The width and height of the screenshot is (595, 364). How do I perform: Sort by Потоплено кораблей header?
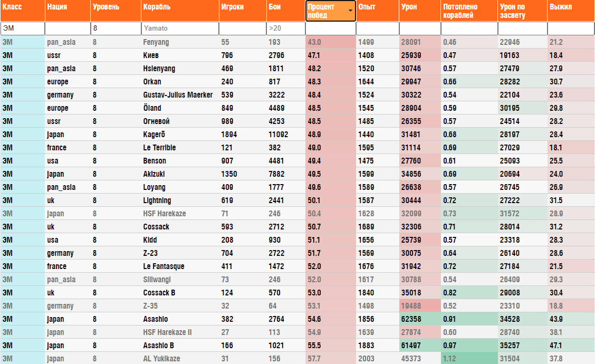click(469, 11)
